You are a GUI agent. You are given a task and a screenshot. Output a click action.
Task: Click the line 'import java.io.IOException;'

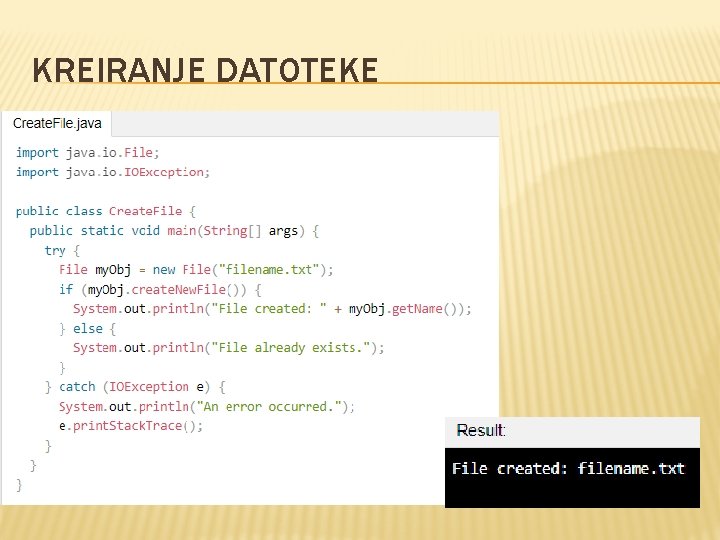click(x=113, y=172)
